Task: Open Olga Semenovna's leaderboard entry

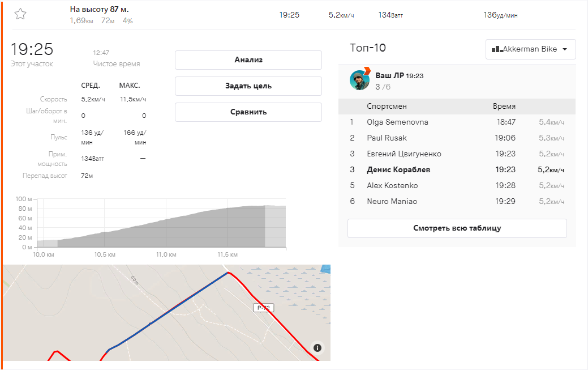Action: 397,122
